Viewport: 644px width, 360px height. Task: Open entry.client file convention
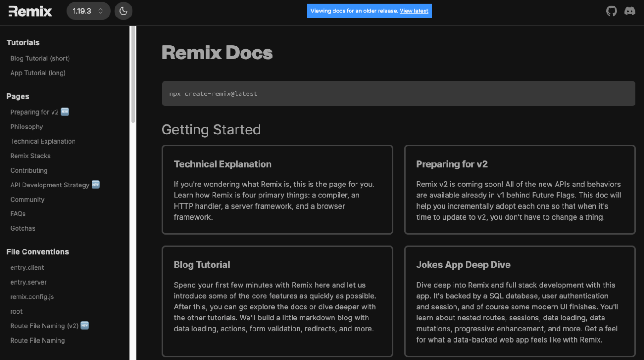tap(27, 267)
